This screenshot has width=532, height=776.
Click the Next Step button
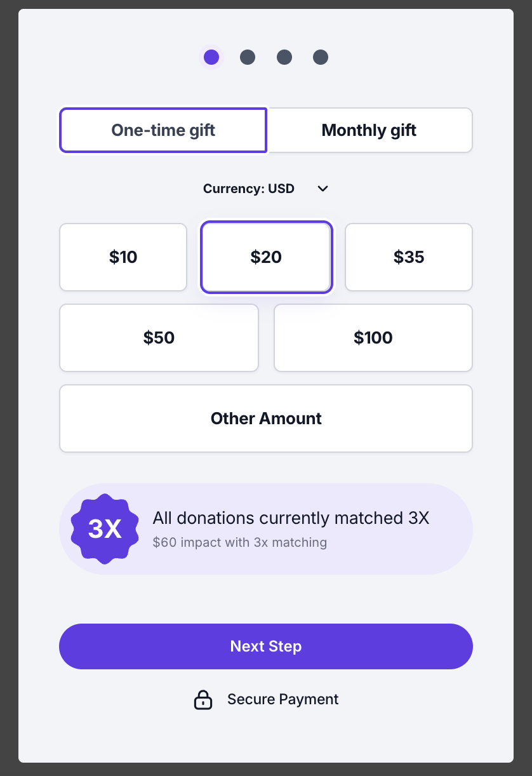(x=266, y=646)
